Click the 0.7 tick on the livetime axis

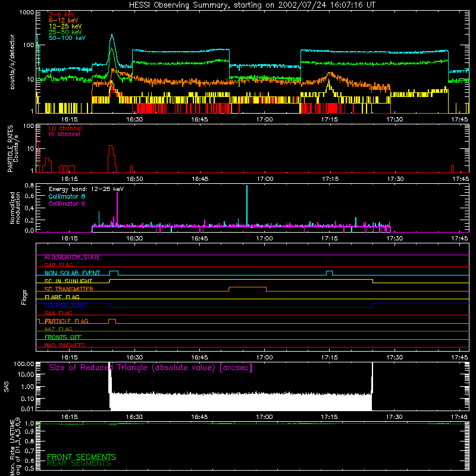[x=29, y=451]
